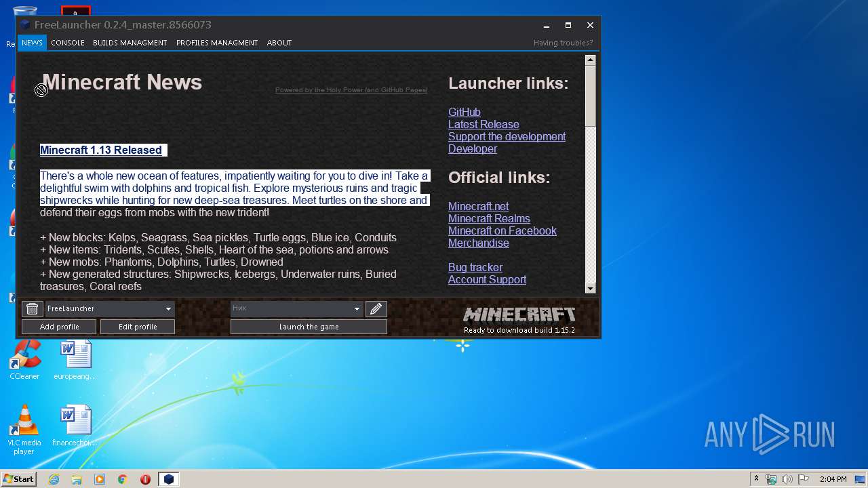The height and width of the screenshot is (488, 868).
Task: Click the Minecraft News heading
Action: 122,83
